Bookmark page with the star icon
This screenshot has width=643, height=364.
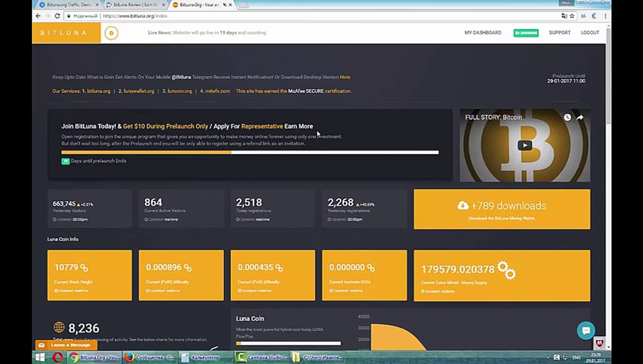pyautogui.click(x=572, y=16)
